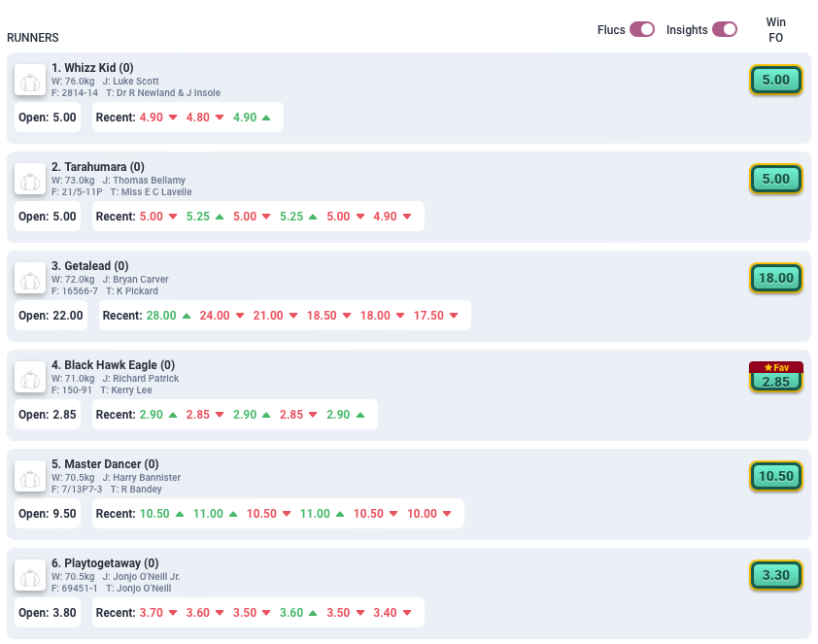The height and width of the screenshot is (644, 818).
Task: Add Master Dancer at 10.50 to betslip
Action: [x=775, y=476]
